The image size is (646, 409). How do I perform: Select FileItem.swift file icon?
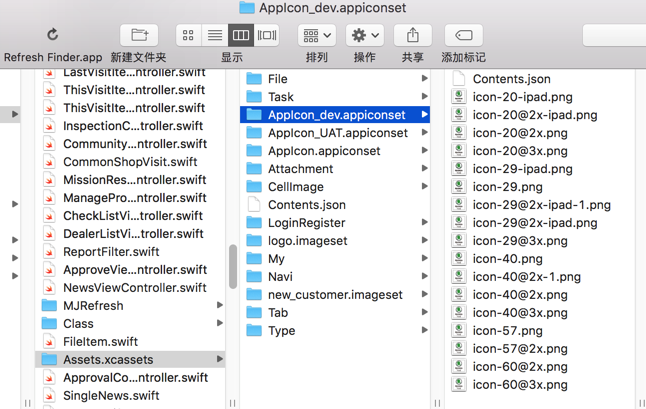49,341
